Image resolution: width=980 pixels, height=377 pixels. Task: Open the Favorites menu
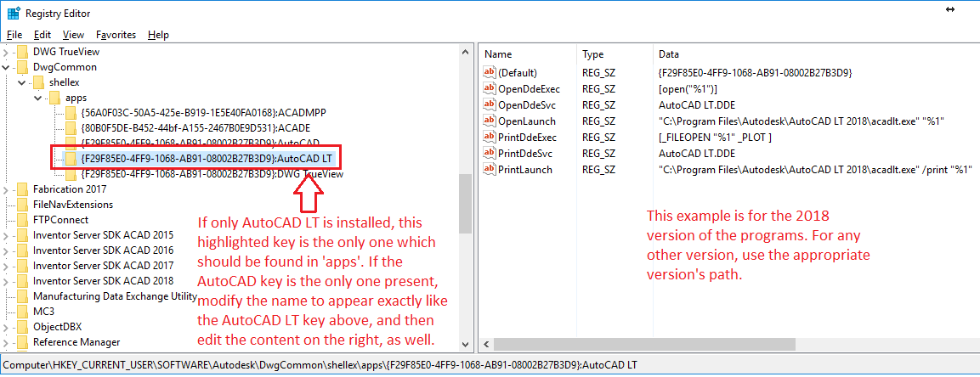(116, 35)
